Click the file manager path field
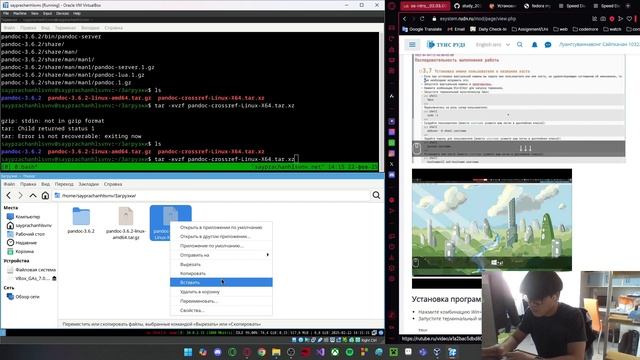Viewport: 640px width, 360px height. (211, 196)
